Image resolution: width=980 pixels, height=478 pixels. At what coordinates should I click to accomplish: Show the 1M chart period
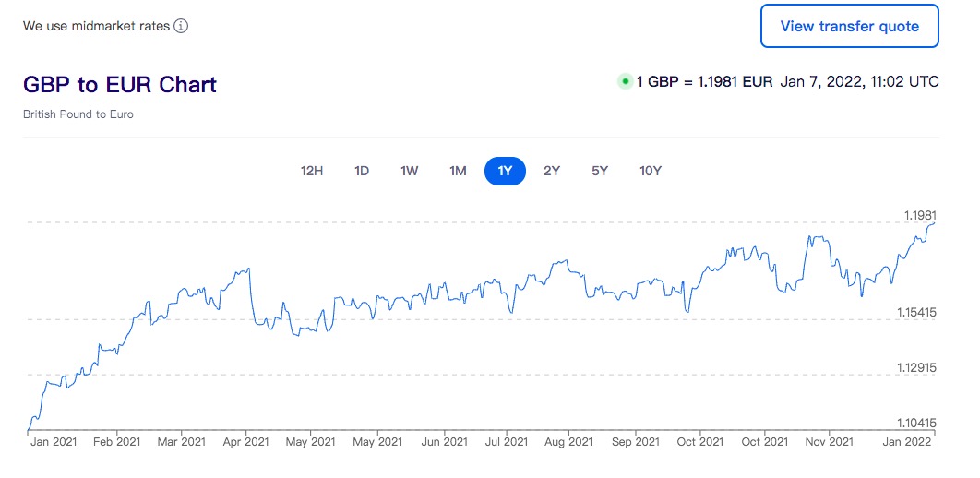pyautogui.click(x=458, y=171)
